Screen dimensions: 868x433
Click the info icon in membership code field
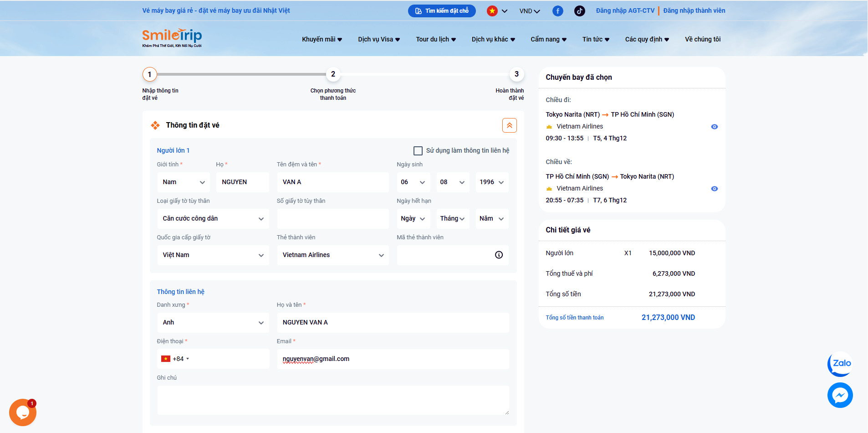click(499, 255)
